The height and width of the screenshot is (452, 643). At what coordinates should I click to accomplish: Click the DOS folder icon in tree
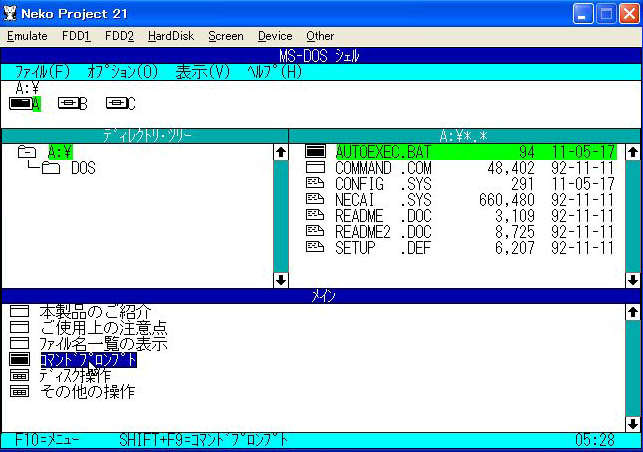(x=51, y=168)
